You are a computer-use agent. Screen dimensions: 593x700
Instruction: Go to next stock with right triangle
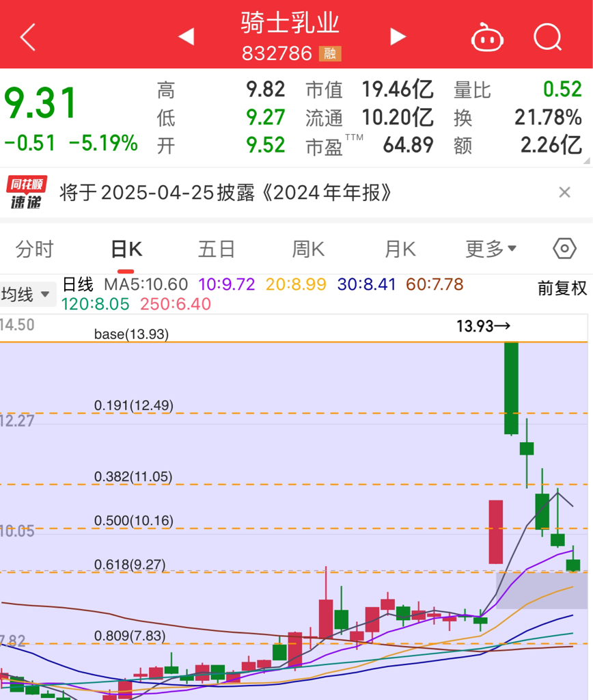point(398,37)
